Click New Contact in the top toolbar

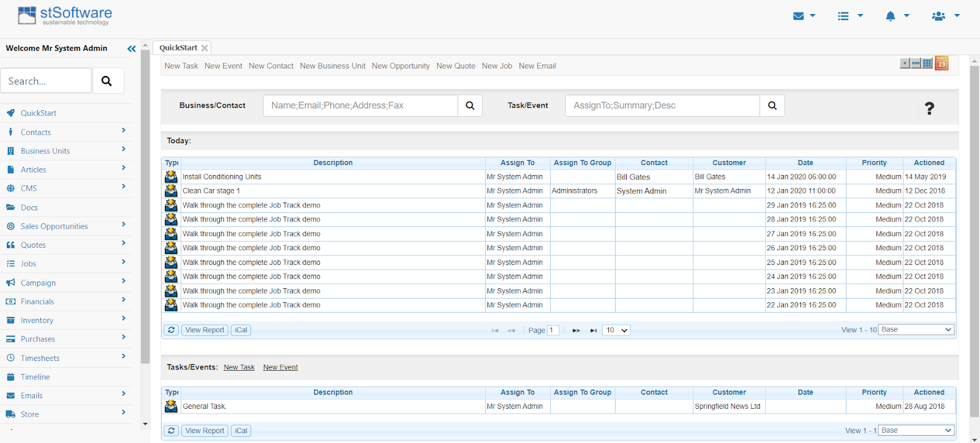[x=271, y=66]
